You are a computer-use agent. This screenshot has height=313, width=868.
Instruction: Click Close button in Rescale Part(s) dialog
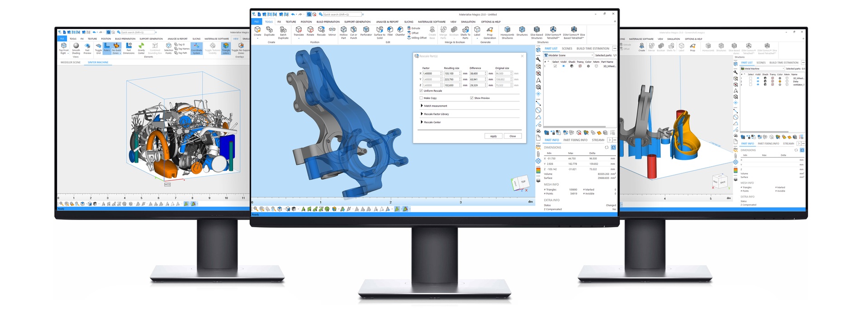click(512, 136)
